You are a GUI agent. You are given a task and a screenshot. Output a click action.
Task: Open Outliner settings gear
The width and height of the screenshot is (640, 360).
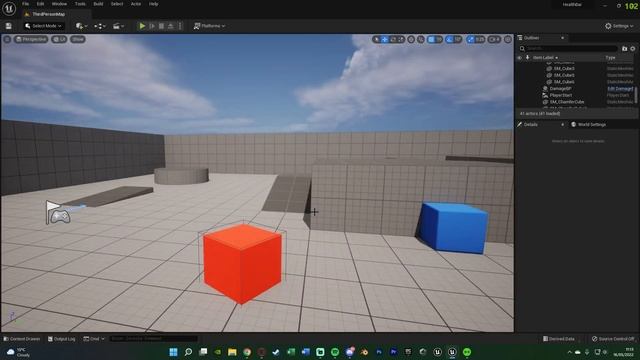[633, 49]
